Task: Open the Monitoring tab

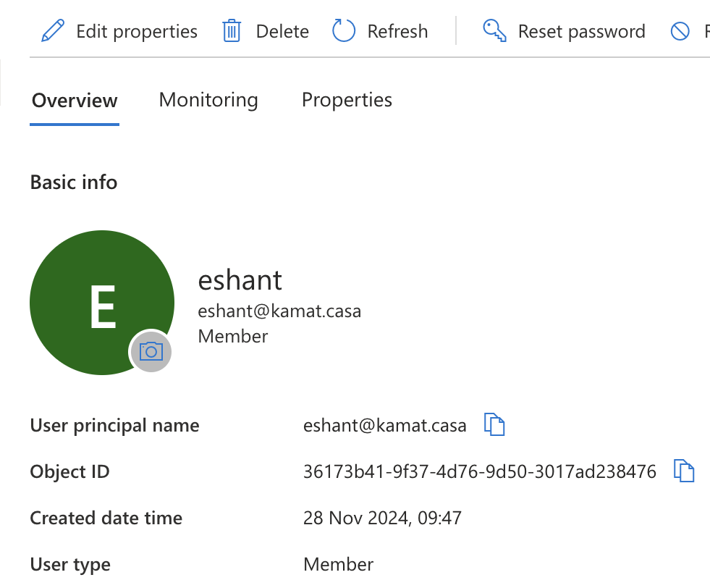Action: pos(208,100)
